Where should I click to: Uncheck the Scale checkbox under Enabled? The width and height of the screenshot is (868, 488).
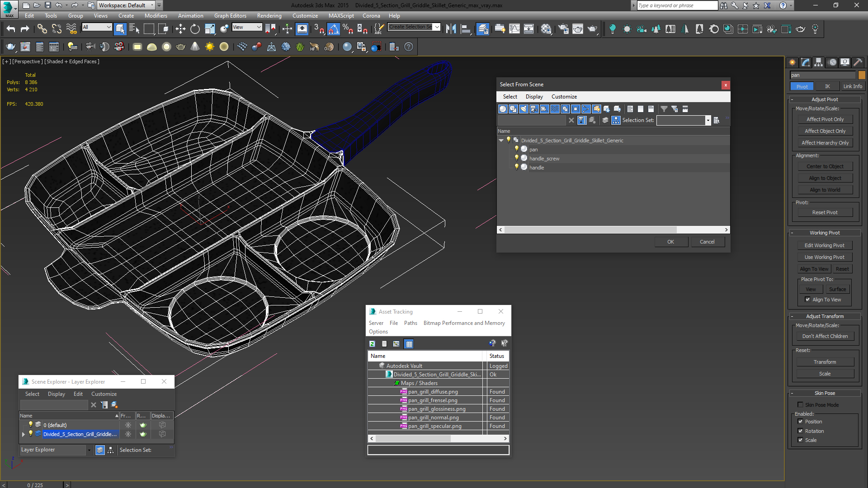pos(800,440)
